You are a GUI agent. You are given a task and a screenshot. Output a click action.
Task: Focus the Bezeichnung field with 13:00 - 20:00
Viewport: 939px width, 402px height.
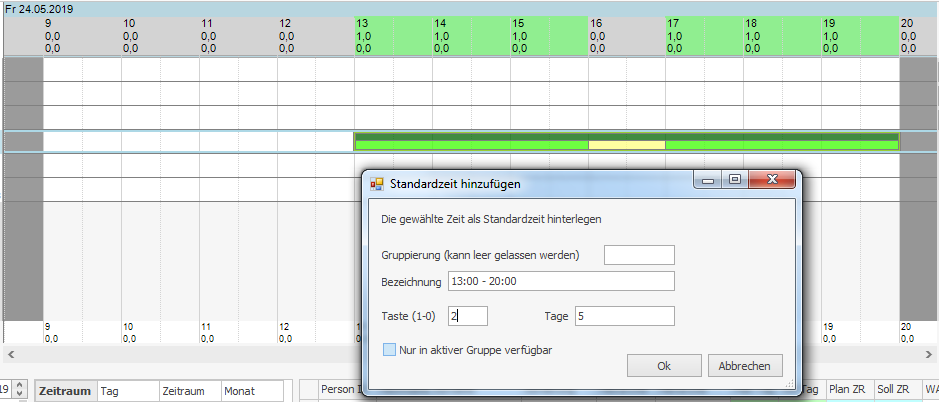(561, 282)
